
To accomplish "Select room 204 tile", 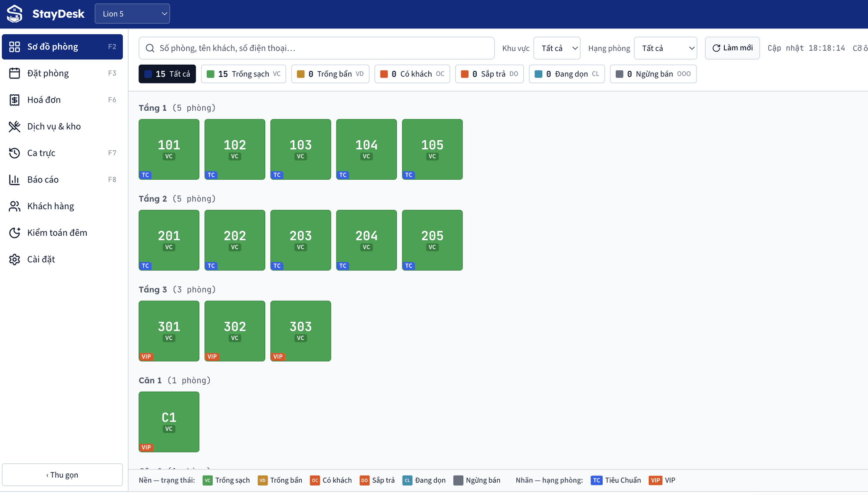I will (x=366, y=240).
